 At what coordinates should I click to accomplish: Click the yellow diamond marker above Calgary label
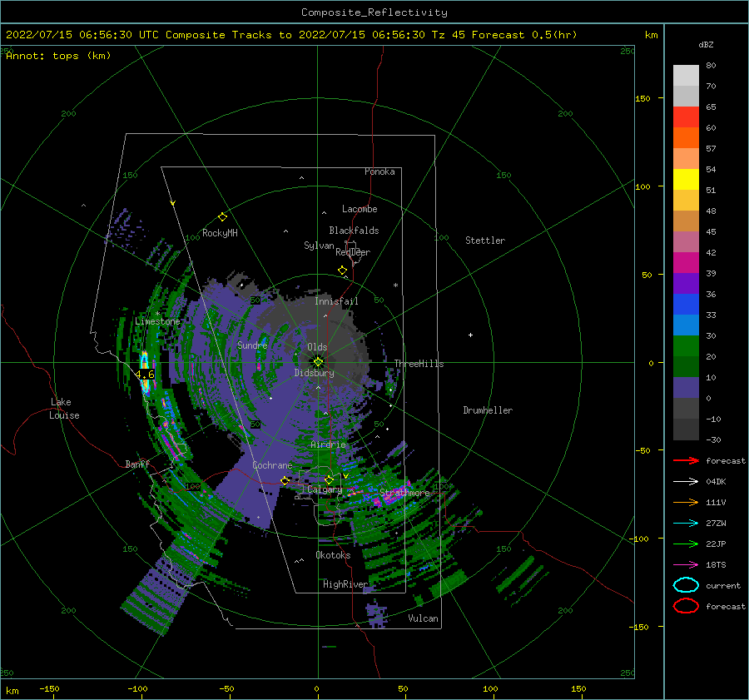coord(329,479)
